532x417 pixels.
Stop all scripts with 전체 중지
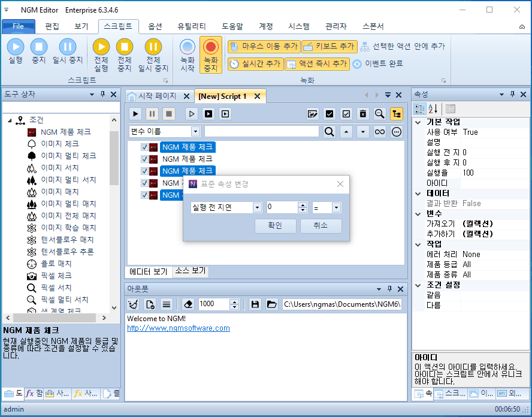(124, 55)
